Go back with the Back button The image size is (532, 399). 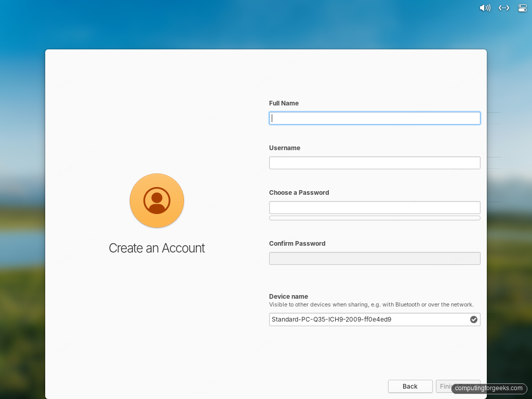pos(410,386)
